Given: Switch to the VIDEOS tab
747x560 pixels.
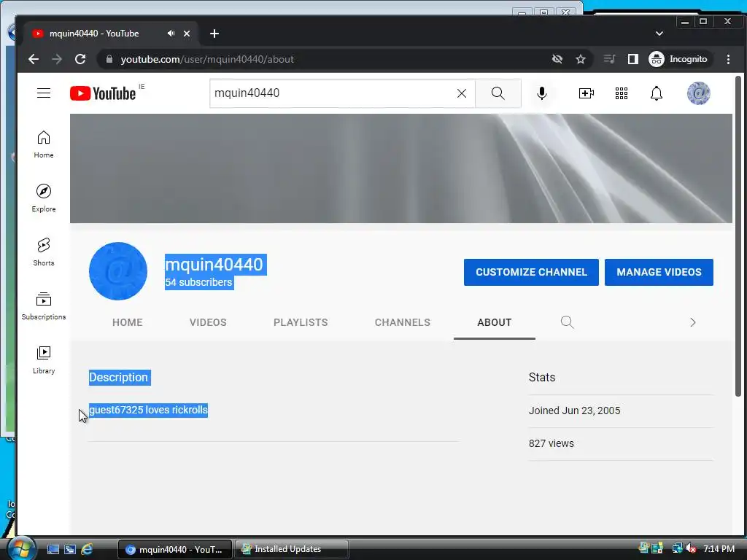Looking at the screenshot, I should [x=208, y=322].
